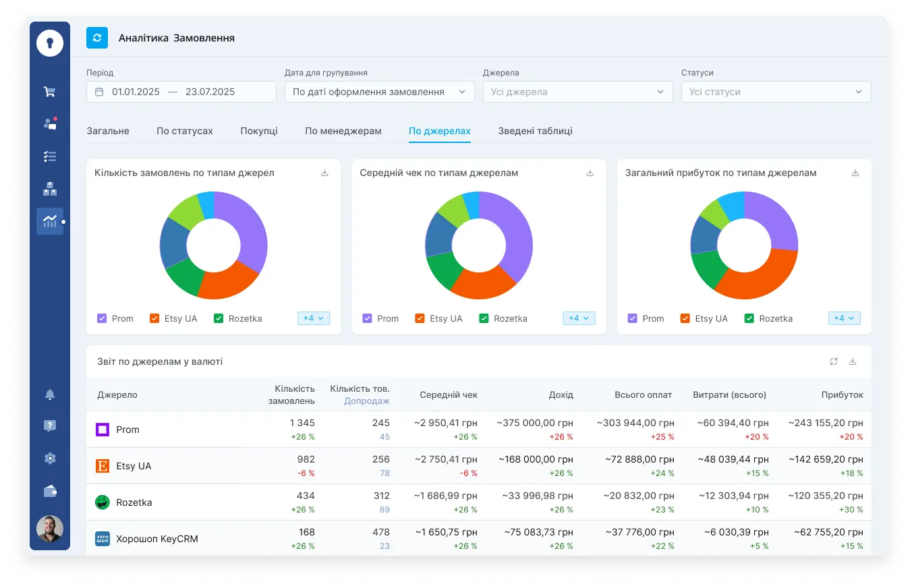The image size is (912, 588).
Task: Open the Дата для групування dropdown
Action: tap(379, 91)
